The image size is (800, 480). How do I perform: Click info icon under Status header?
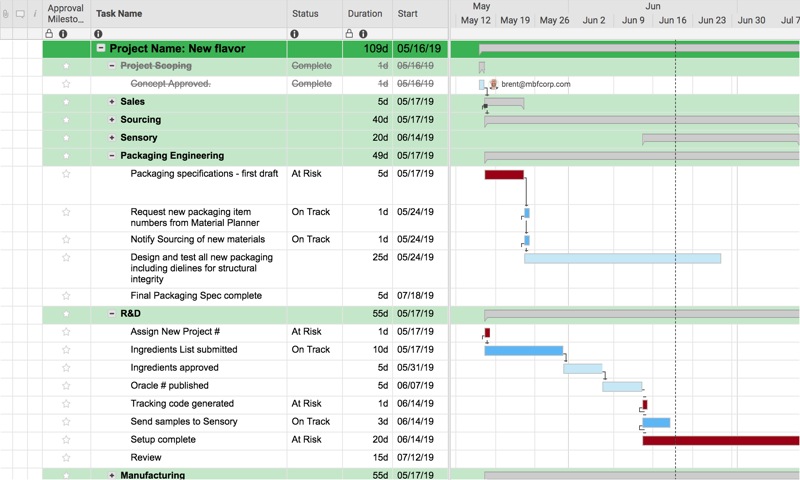click(x=294, y=34)
